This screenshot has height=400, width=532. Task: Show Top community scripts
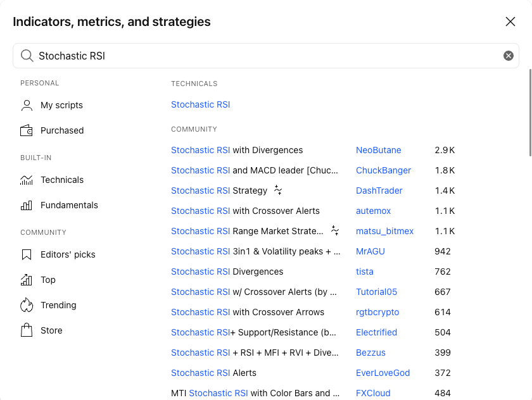coord(48,280)
